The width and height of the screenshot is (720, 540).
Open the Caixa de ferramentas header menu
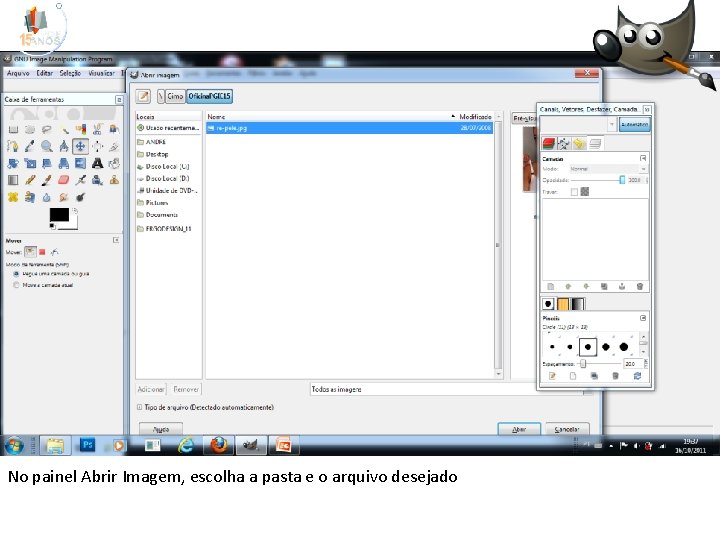(x=119, y=100)
